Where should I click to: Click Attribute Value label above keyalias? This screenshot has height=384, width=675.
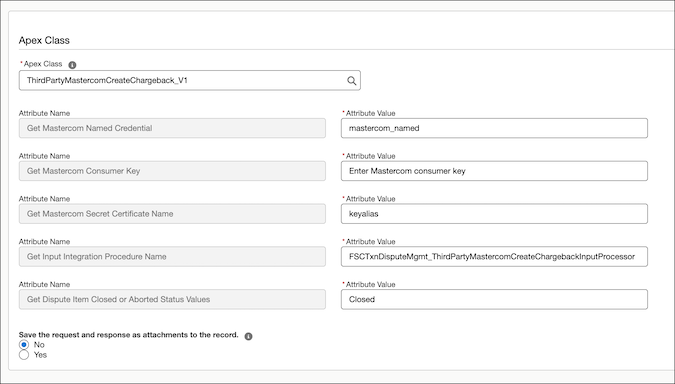click(370, 199)
